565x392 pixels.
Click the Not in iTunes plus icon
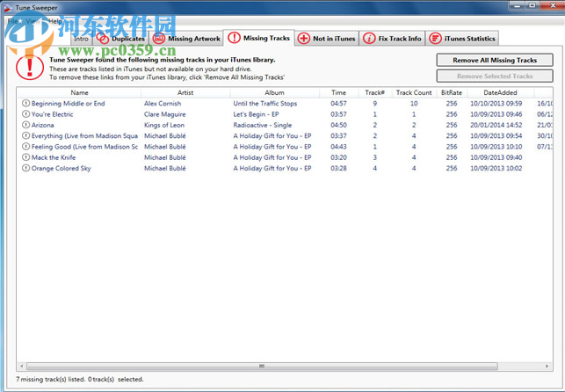coord(304,39)
